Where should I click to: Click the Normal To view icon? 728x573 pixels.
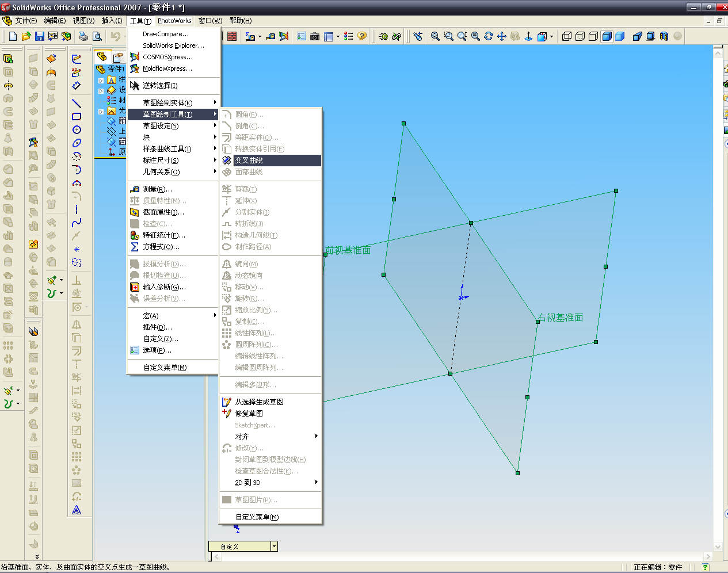click(x=528, y=36)
